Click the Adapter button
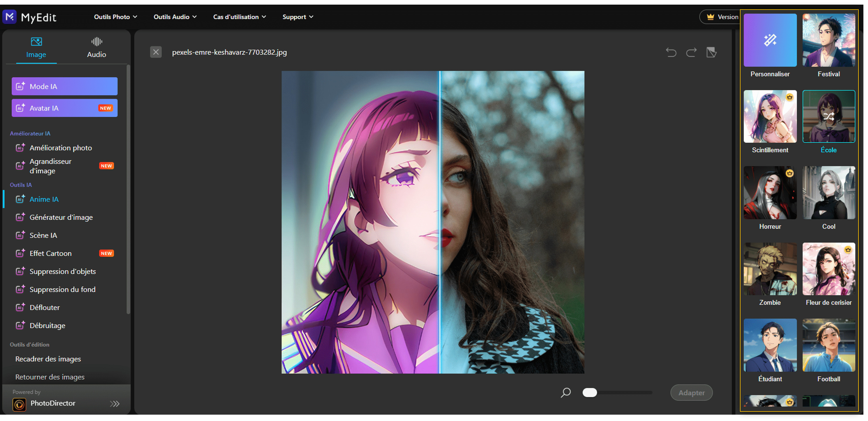 [691, 392]
